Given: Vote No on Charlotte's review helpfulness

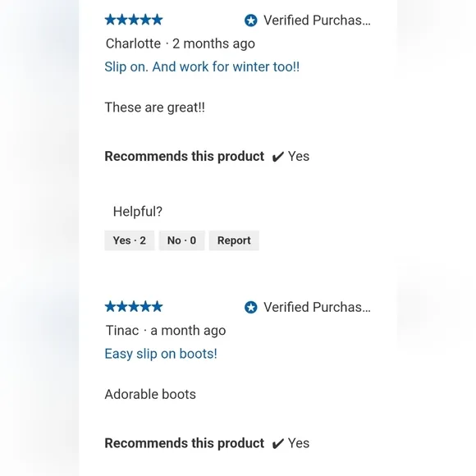Looking at the screenshot, I should [182, 240].
